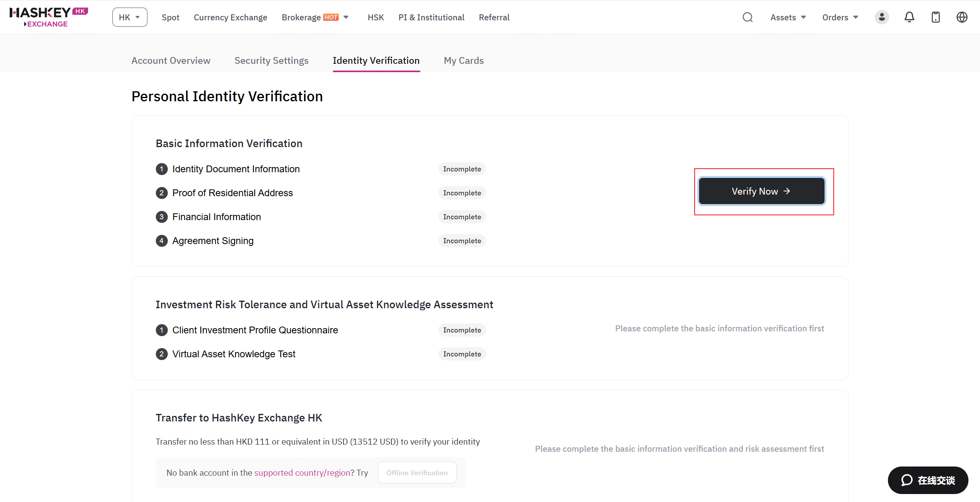Viewport: 980px width, 502px height.
Task: Expand the HK region dropdown
Action: pos(130,17)
